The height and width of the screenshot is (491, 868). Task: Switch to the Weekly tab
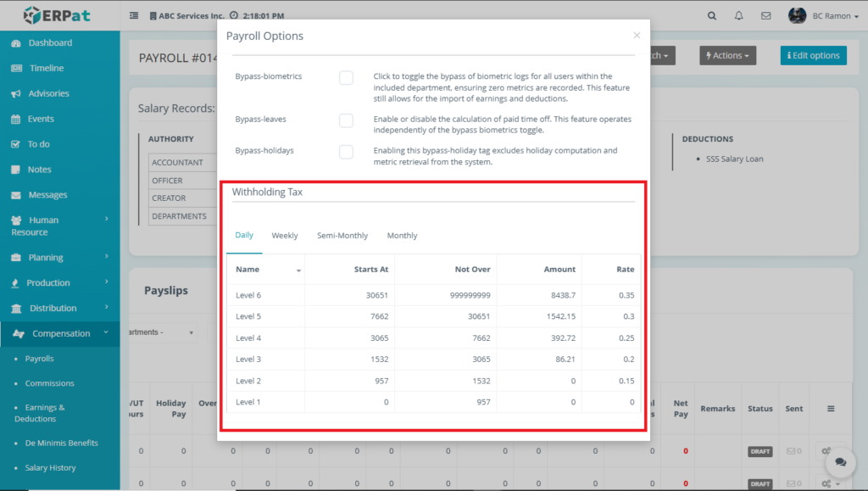click(x=285, y=236)
